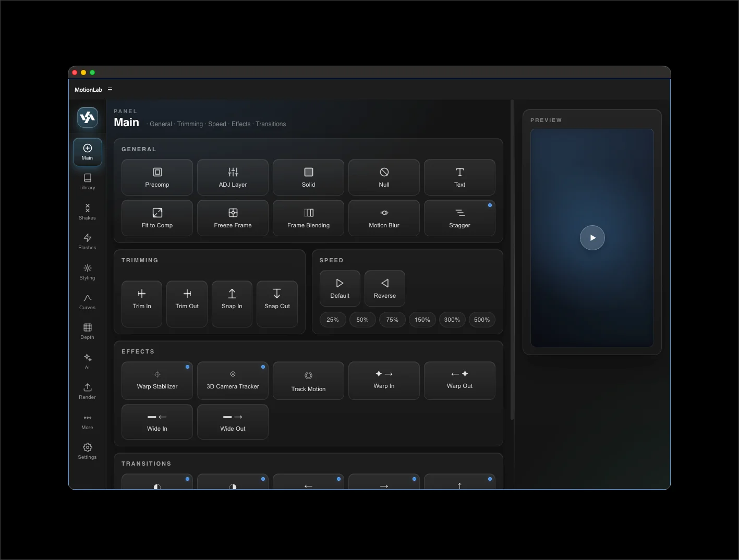Jump to Transitions section link

click(x=271, y=124)
